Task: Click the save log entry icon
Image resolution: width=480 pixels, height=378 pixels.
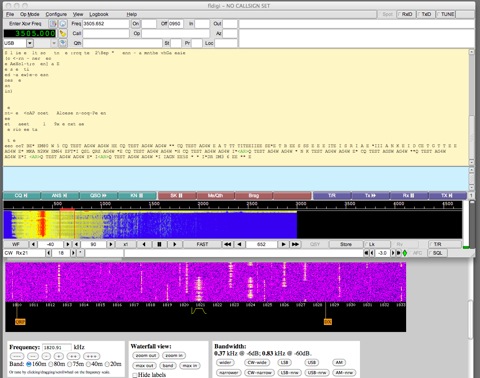Action: pos(63,43)
